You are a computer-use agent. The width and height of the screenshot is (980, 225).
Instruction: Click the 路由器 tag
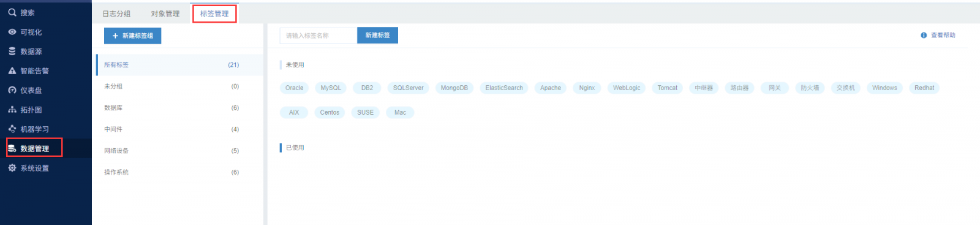click(x=740, y=88)
